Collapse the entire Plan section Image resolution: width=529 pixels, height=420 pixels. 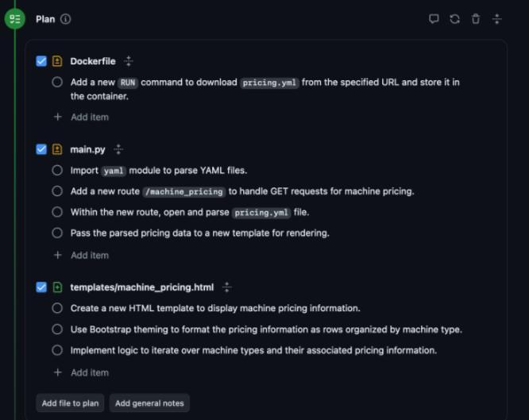tap(497, 19)
